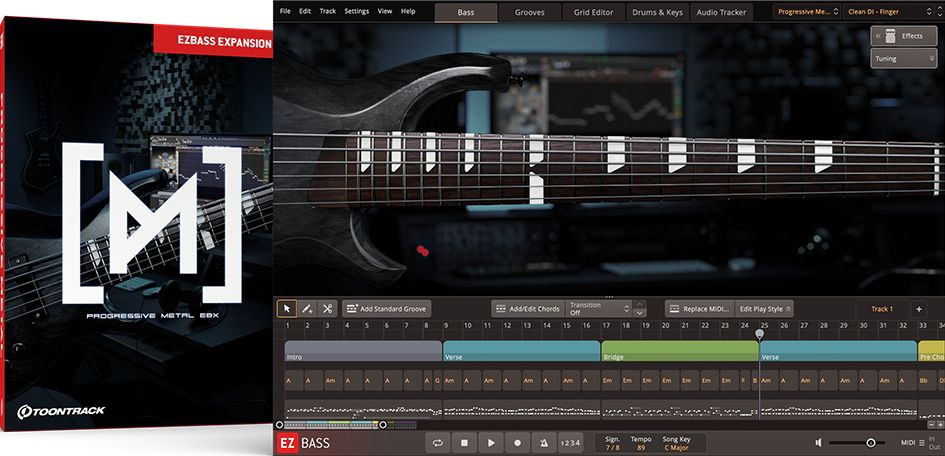Add a new track with plus icon

[918, 309]
